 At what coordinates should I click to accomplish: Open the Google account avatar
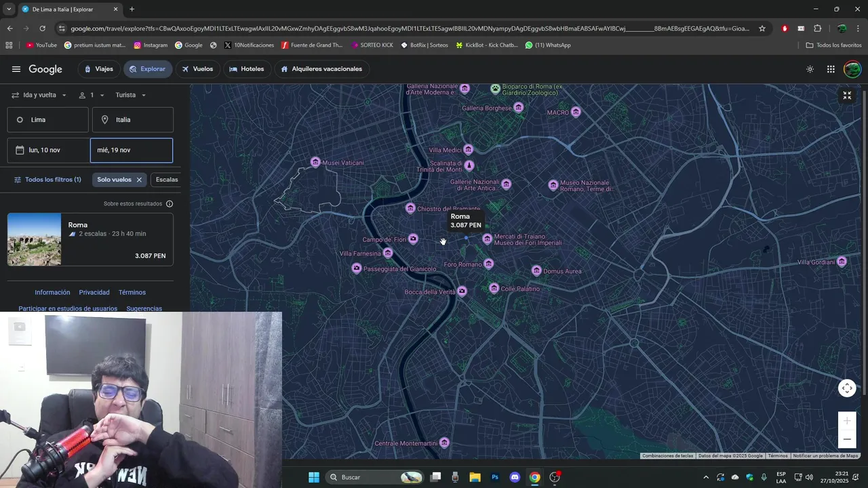coord(852,69)
